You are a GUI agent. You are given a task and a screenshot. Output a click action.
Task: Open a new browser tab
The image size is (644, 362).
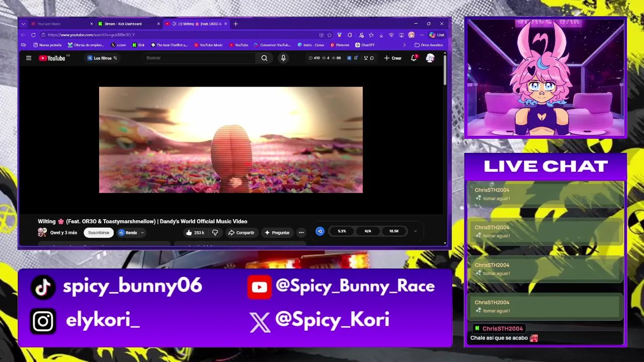235,24
